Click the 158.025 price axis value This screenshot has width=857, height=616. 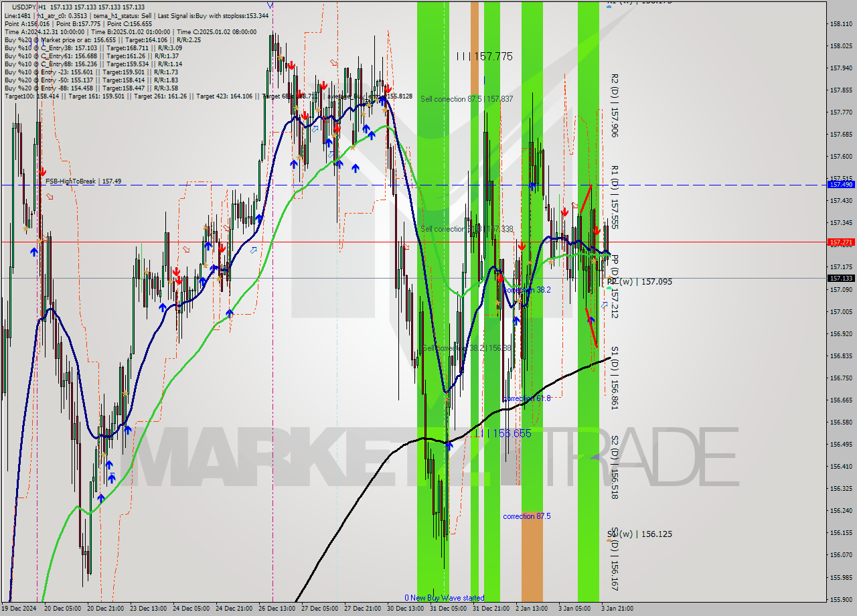[841, 46]
